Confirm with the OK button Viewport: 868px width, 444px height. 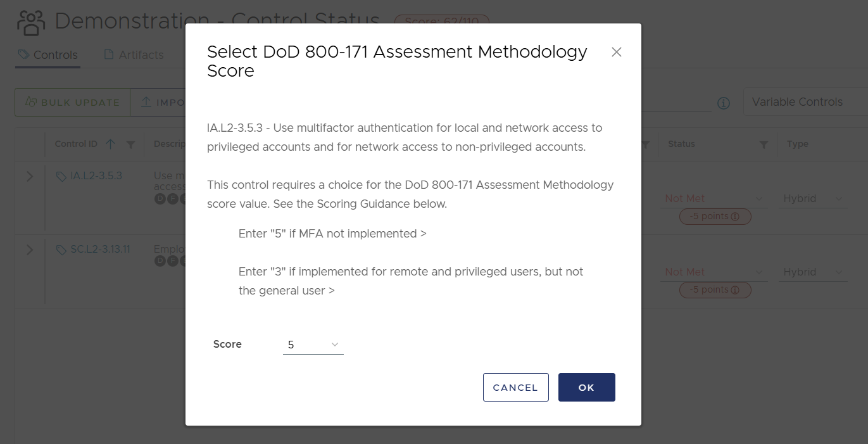[x=587, y=388]
